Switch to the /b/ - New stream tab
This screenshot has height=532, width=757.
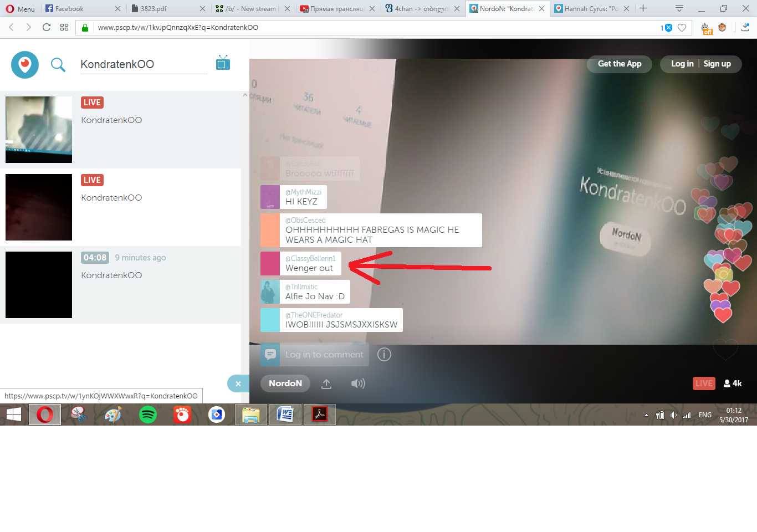pyautogui.click(x=253, y=9)
